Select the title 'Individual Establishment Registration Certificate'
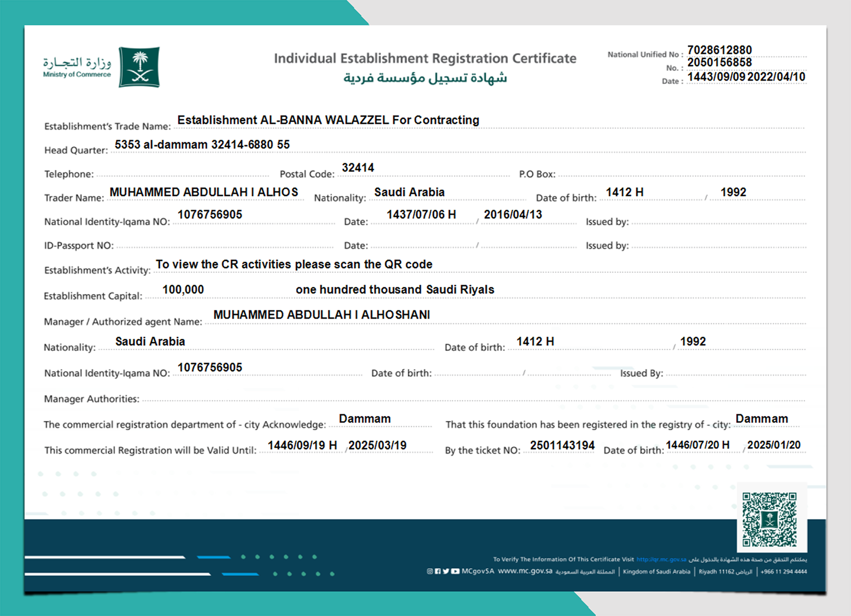Image resolution: width=851 pixels, height=616 pixels. [425, 58]
